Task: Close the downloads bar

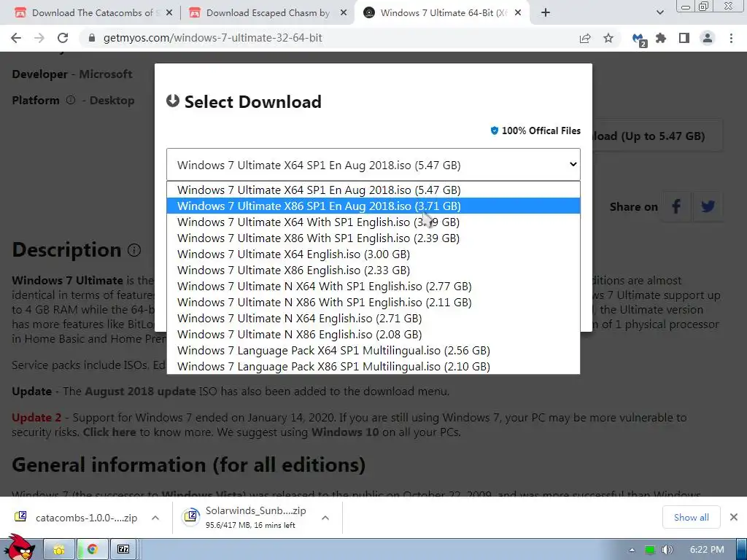Action: pyautogui.click(x=734, y=517)
